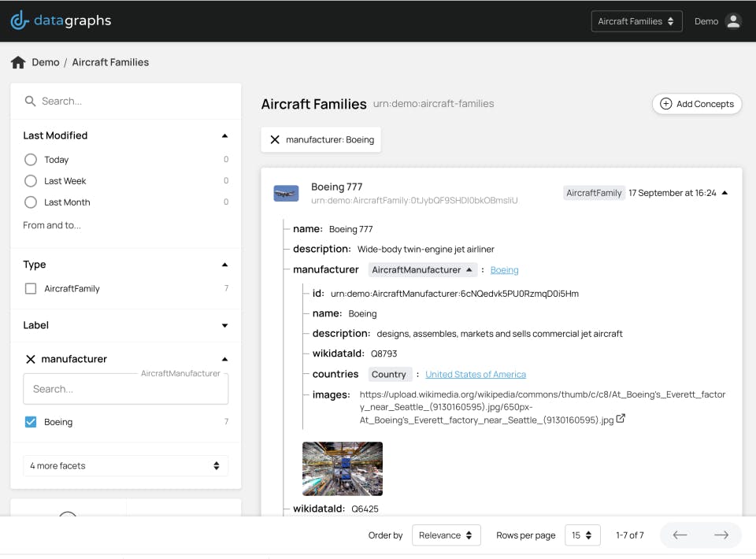Click the Boeing factory image thumbnail
Screen dimensions: 756x559
tap(343, 468)
